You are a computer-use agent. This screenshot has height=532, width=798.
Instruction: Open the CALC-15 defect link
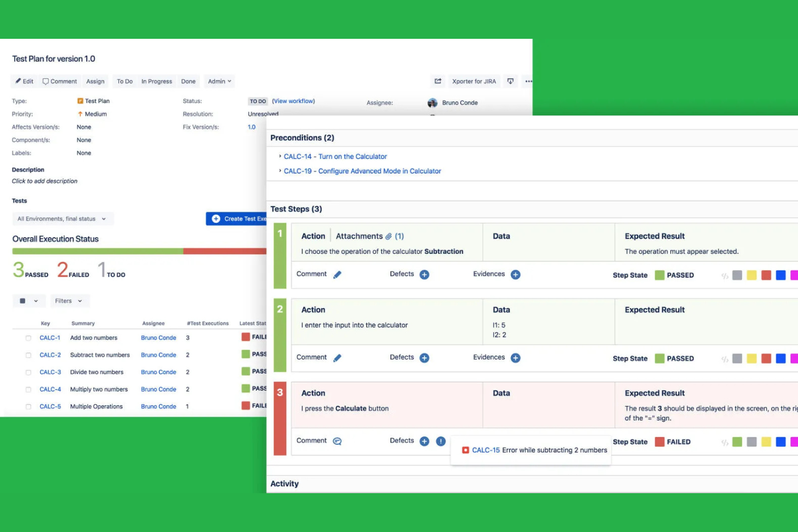[x=486, y=450]
